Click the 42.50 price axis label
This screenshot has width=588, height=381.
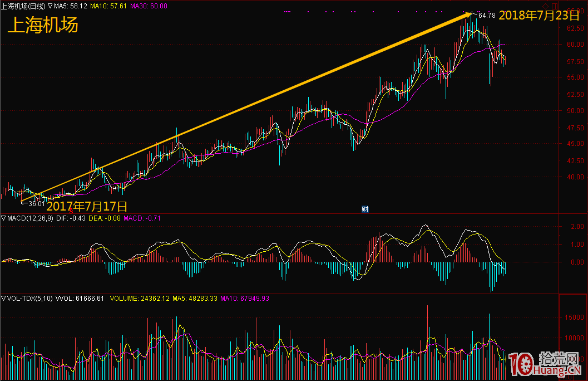click(575, 160)
